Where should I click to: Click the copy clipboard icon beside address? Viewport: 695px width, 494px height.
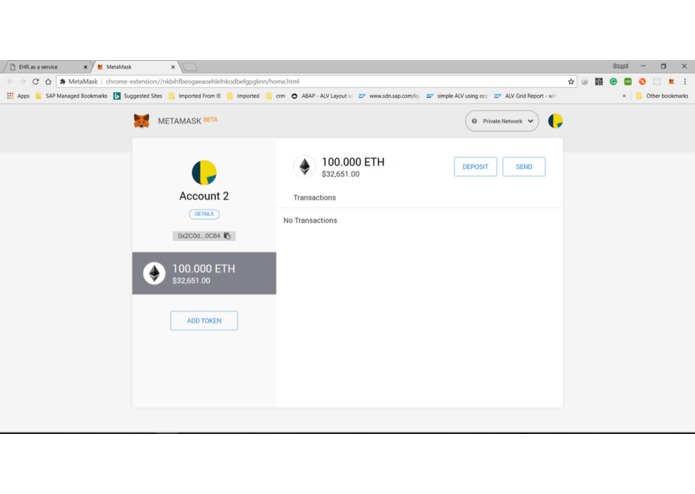coord(227,236)
